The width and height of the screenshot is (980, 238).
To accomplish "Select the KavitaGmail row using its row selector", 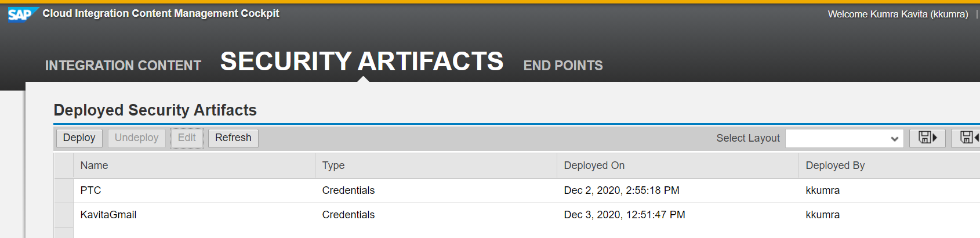I will 63,215.
